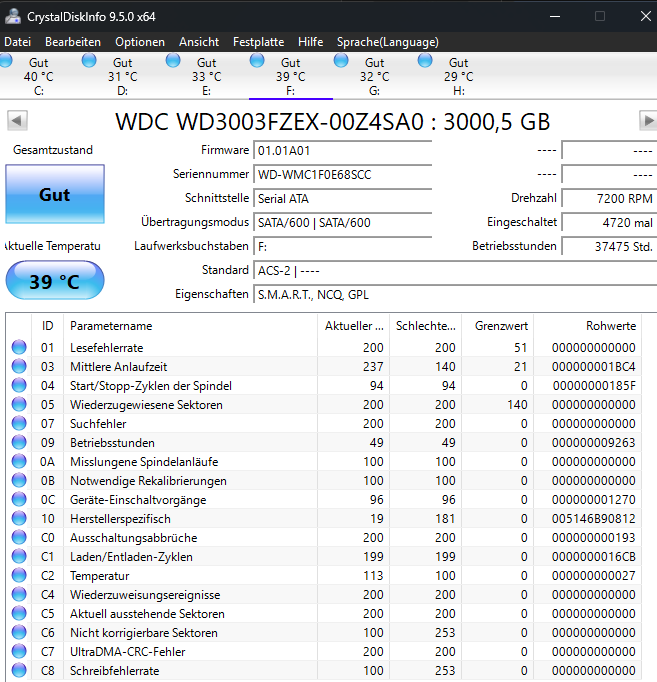Click the Firmware field 01.01A01
Viewport: 657px width, 682px height.
pyautogui.click(x=343, y=150)
